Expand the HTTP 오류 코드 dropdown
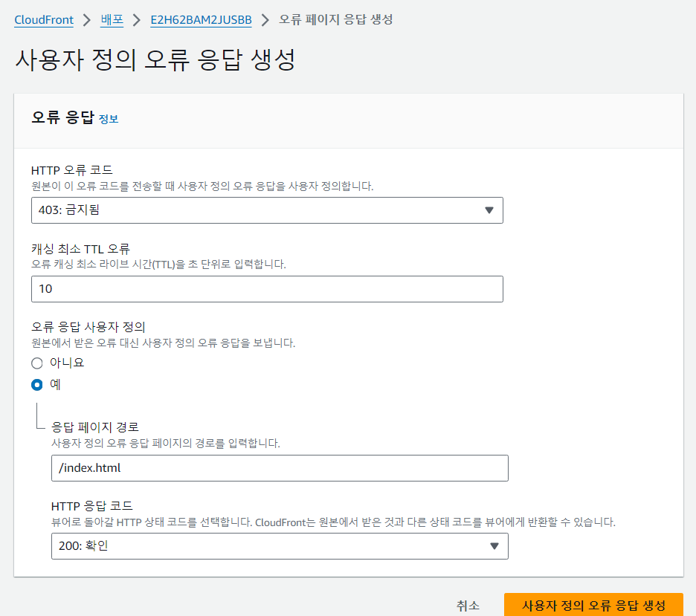Screen dimensions: 696x616 click(x=267, y=210)
